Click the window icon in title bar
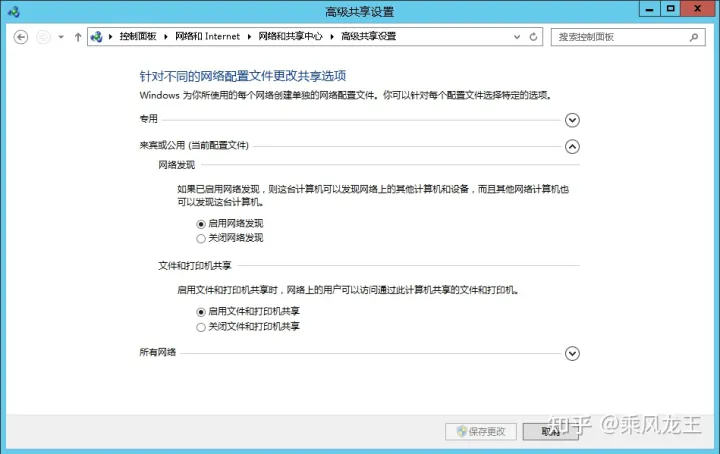This screenshot has height=454, width=720. click(x=14, y=11)
